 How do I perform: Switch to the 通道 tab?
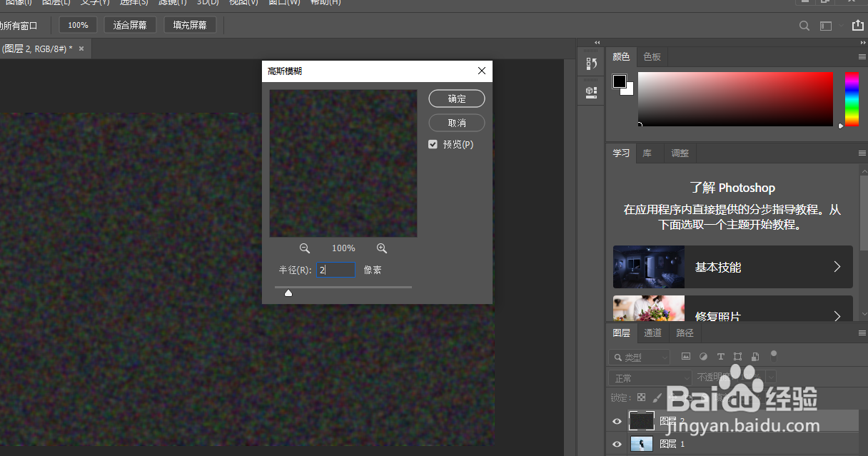coord(652,333)
